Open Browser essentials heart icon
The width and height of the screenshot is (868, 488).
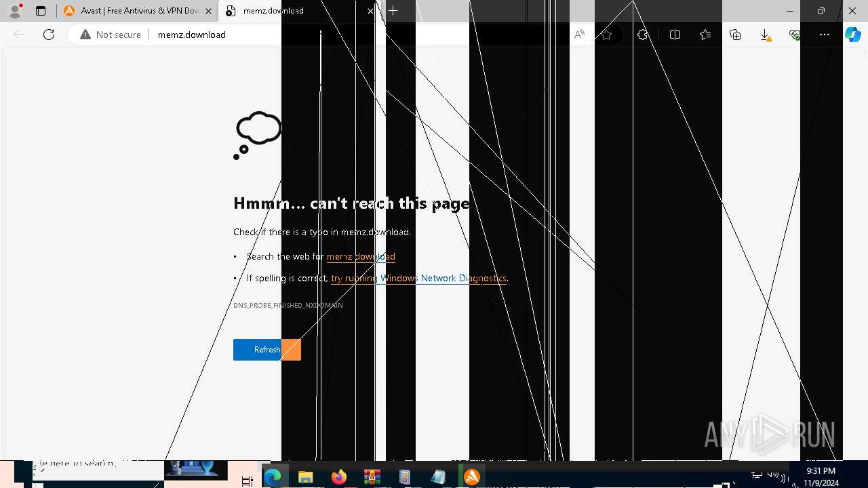(x=795, y=35)
